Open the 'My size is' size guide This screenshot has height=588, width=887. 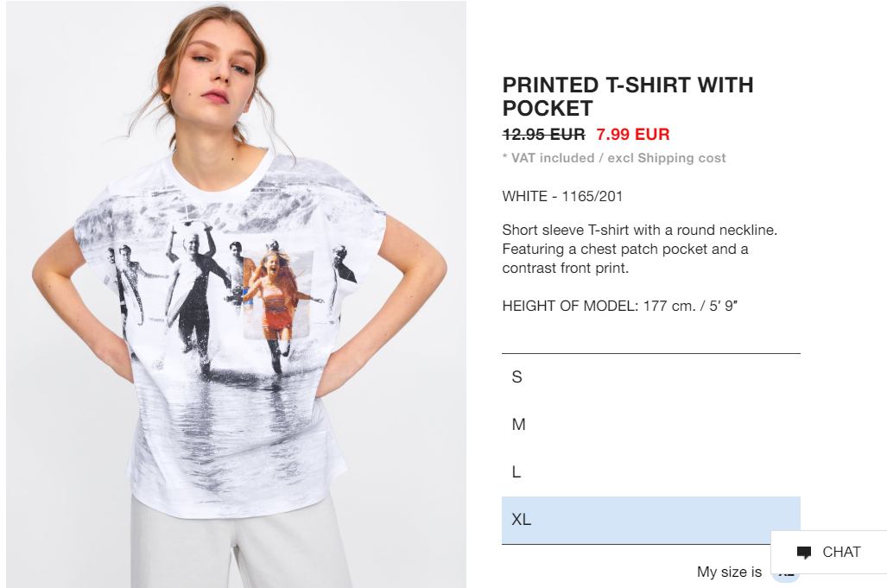point(729,572)
